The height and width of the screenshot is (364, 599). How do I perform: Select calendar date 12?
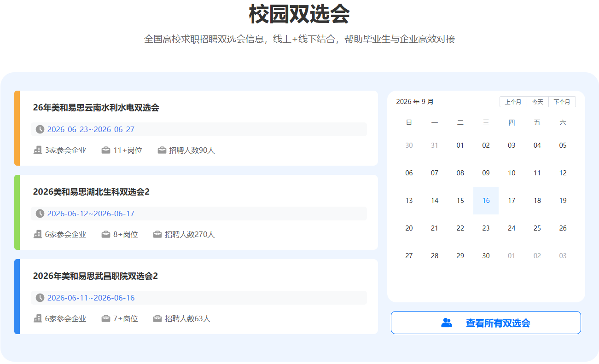tap(563, 173)
